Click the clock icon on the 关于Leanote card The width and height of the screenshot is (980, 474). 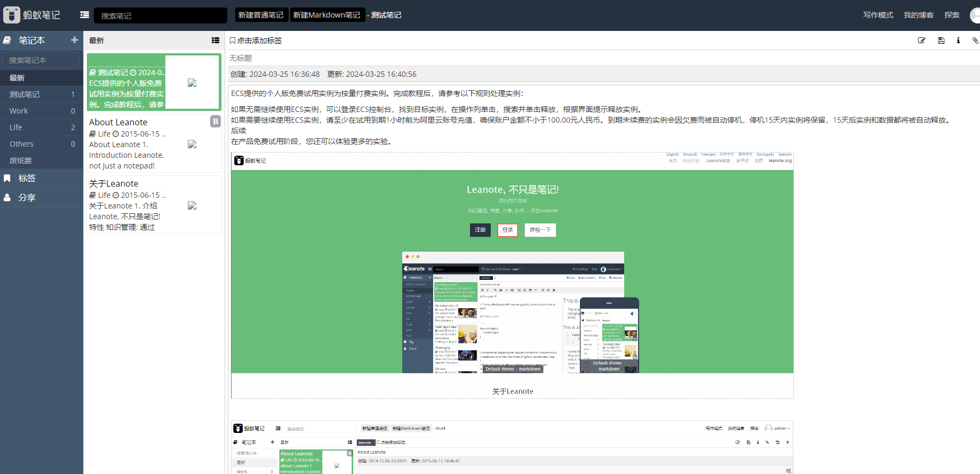(116, 195)
